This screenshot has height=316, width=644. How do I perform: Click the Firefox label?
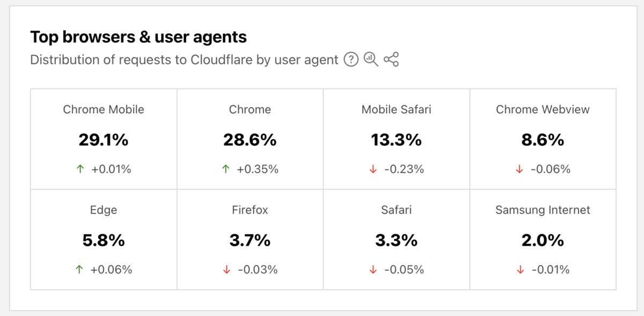pos(250,210)
